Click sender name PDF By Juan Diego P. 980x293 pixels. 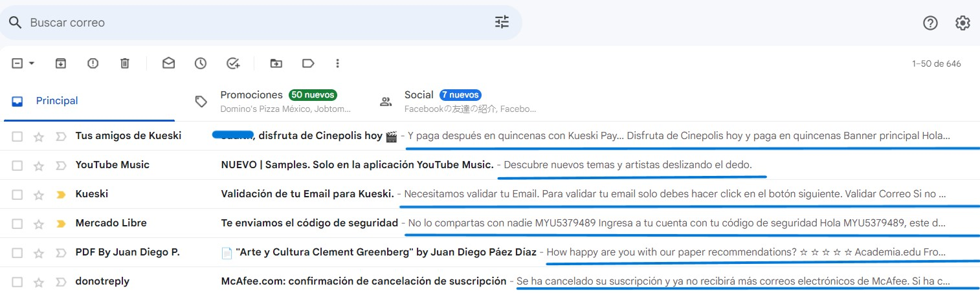[128, 252]
